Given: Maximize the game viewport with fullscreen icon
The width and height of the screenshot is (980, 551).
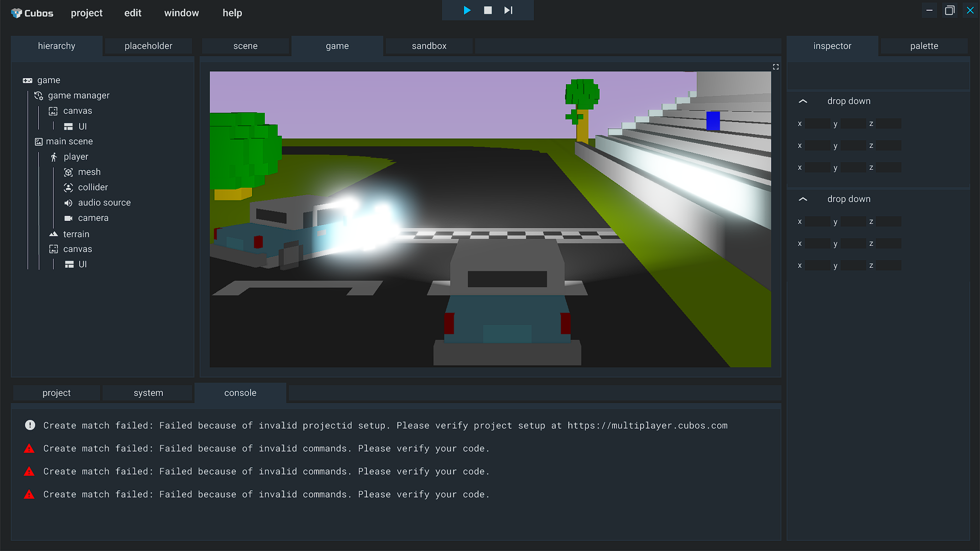Looking at the screenshot, I should [776, 67].
